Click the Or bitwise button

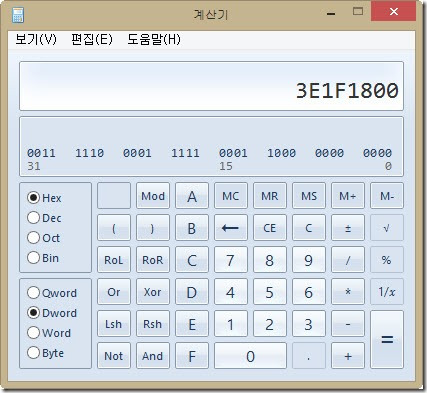(114, 292)
